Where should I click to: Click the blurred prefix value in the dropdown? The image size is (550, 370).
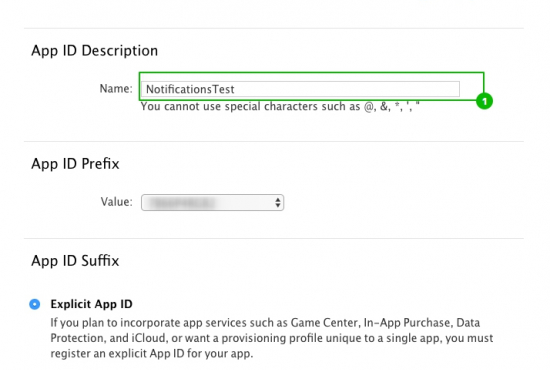click(183, 202)
